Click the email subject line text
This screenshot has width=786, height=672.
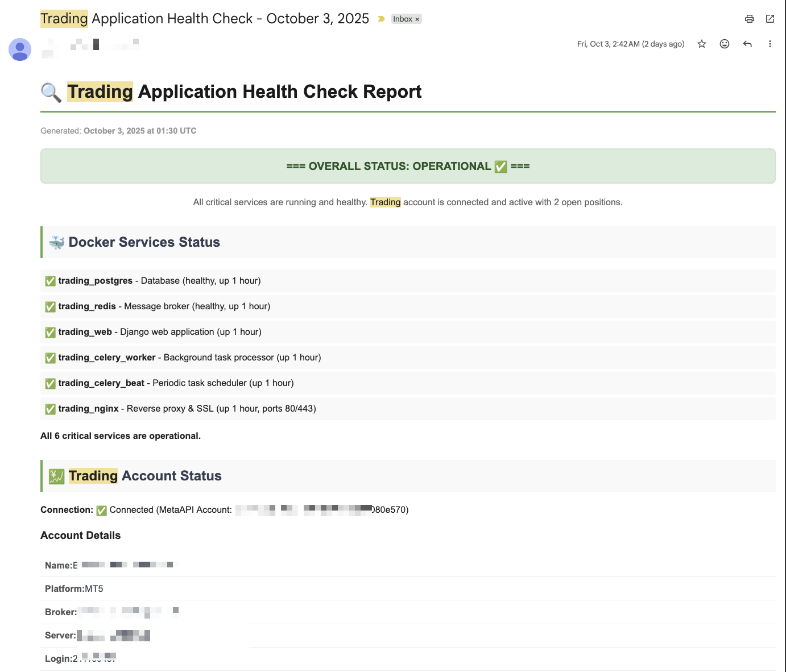[x=205, y=19]
